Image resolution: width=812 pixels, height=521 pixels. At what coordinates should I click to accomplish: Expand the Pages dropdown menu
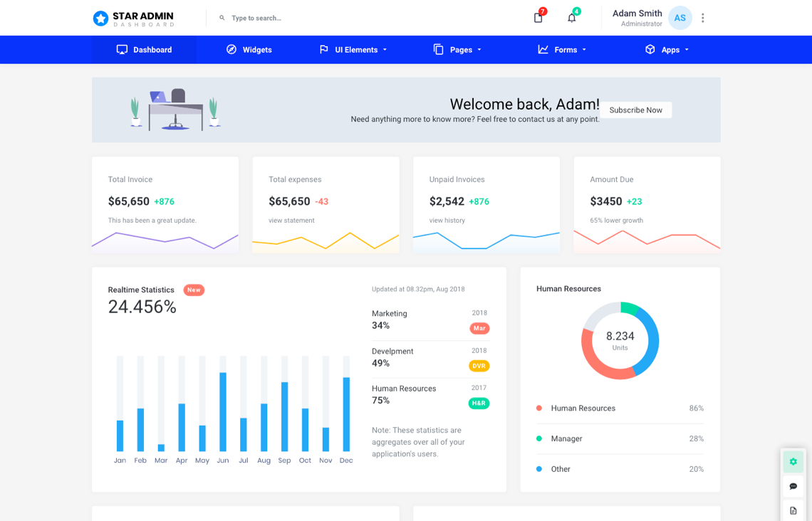(x=457, y=50)
